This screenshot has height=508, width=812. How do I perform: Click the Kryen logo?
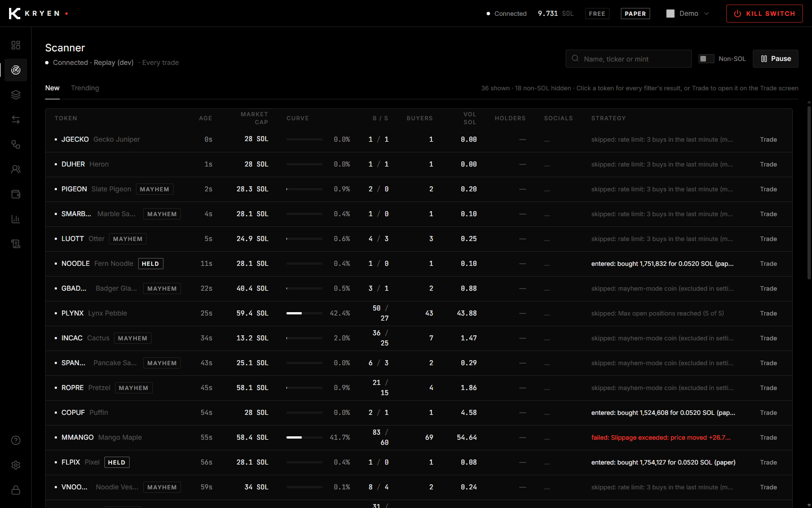[38, 14]
